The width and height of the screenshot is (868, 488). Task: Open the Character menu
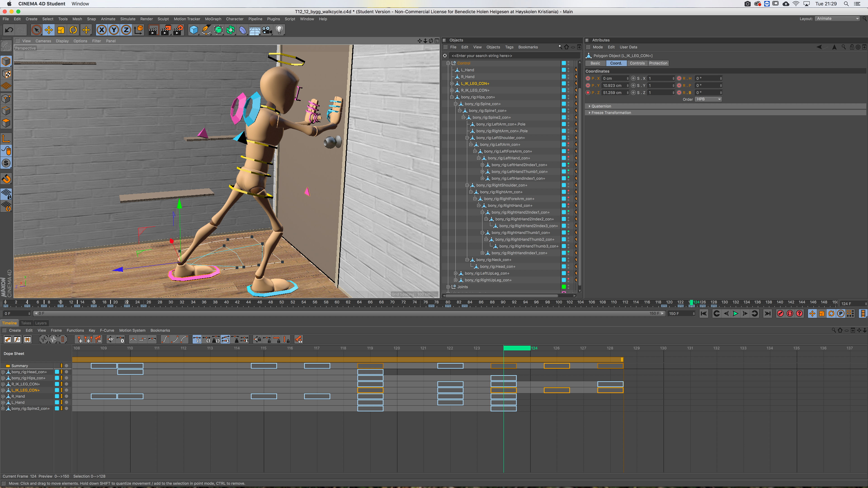pos(235,19)
